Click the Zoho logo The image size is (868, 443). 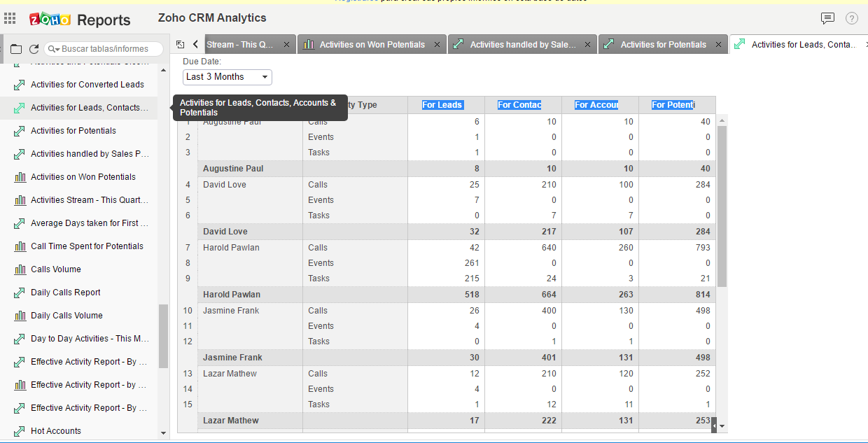coord(48,20)
